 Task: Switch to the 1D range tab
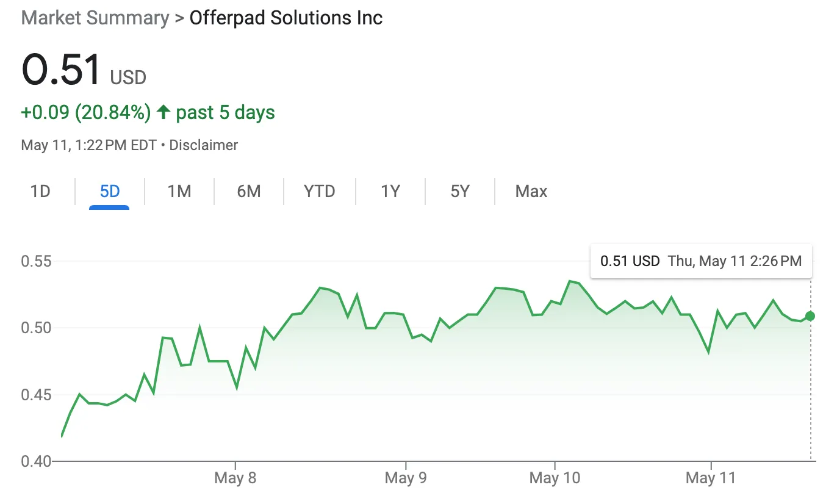[40, 192]
